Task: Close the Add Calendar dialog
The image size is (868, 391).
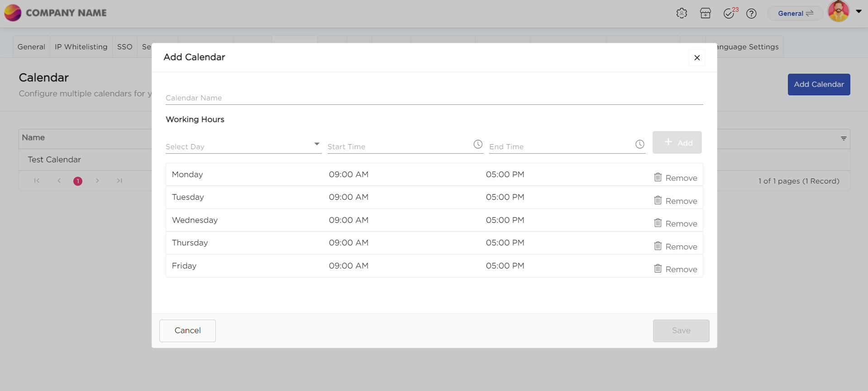Action: coord(696,58)
